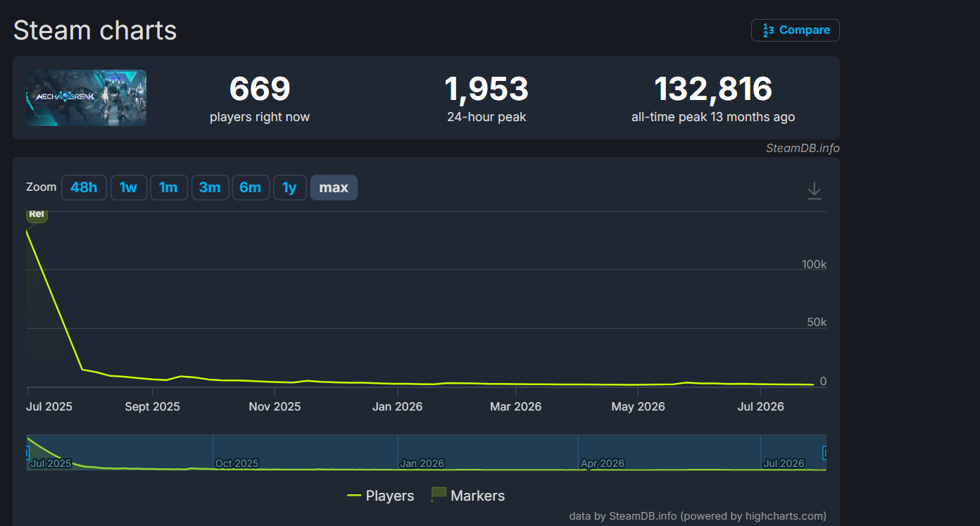Viewport: 980px width, 526px height.
Task: Set chart zoom to 1w
Action: tap(128, 187)
